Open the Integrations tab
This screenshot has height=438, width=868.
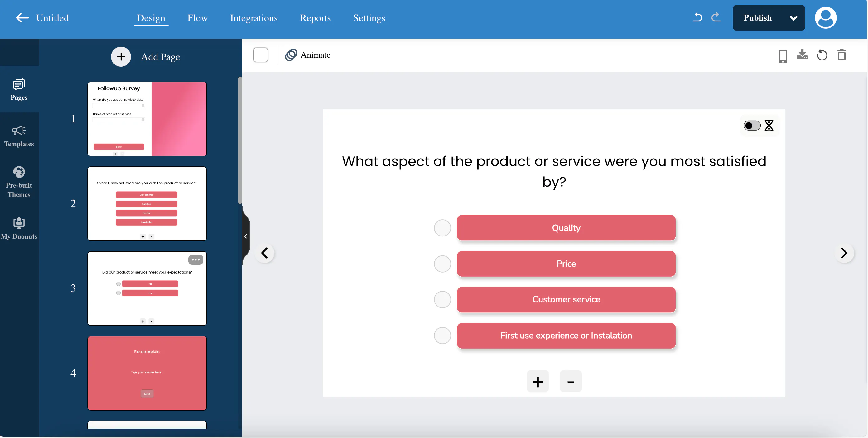tap(254, 18)
